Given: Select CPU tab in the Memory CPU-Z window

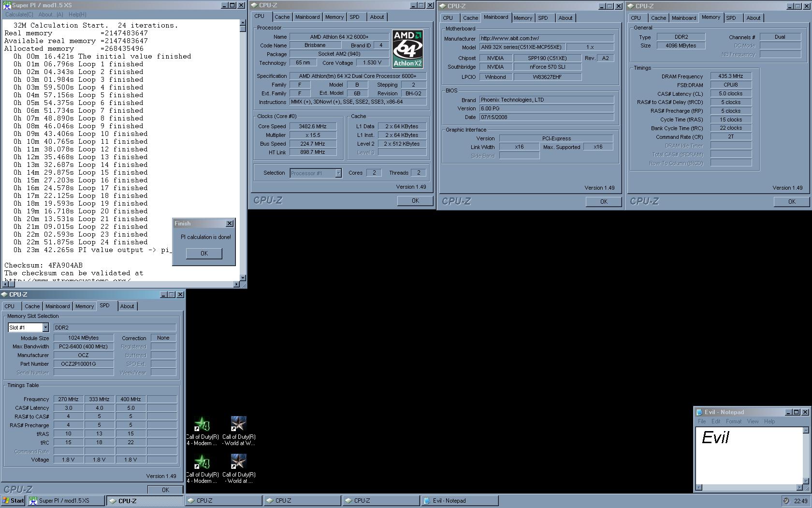Looking at the screenshot, I should click(636, 18).
